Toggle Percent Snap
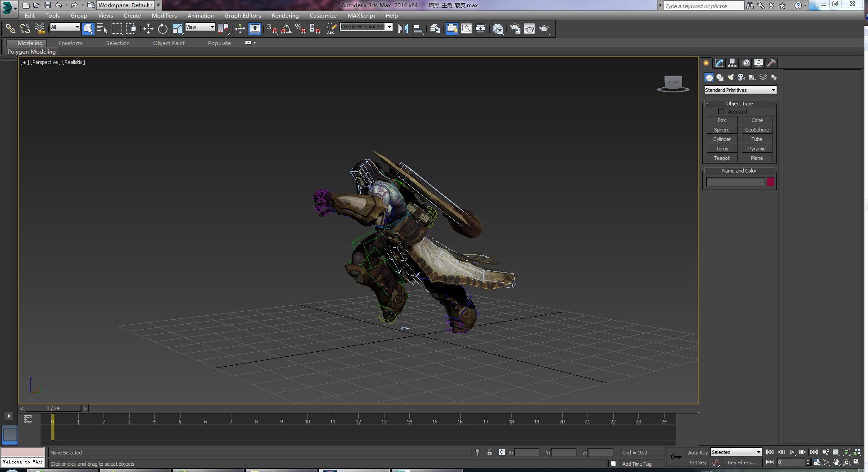This screenshot has width=868, height=472. [300, 29]
